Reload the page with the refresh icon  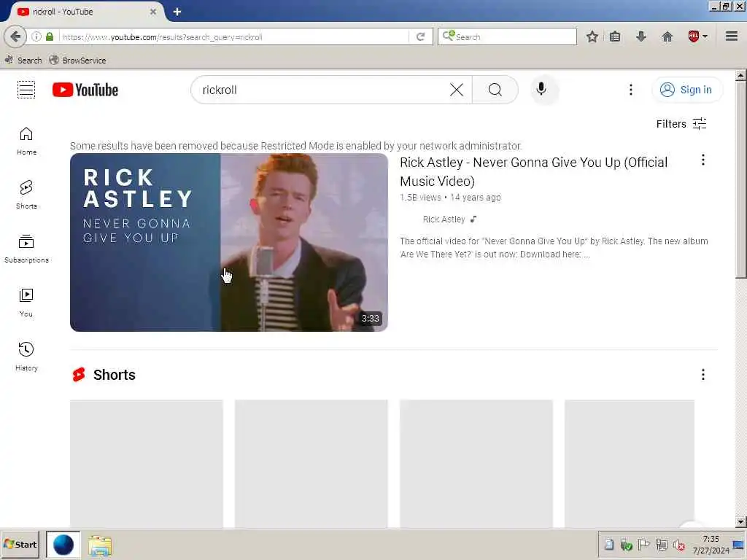pyautogui.click(x=420, y=36)
